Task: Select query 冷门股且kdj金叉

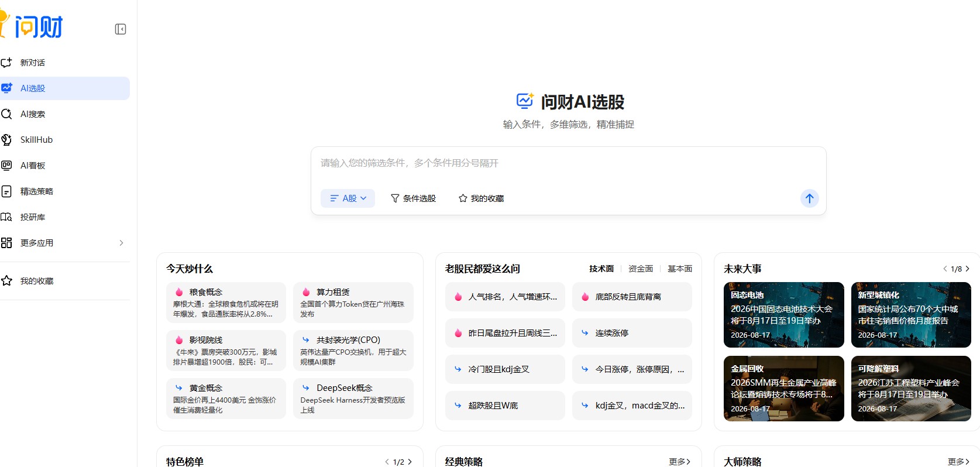Action: pos(505,369)
